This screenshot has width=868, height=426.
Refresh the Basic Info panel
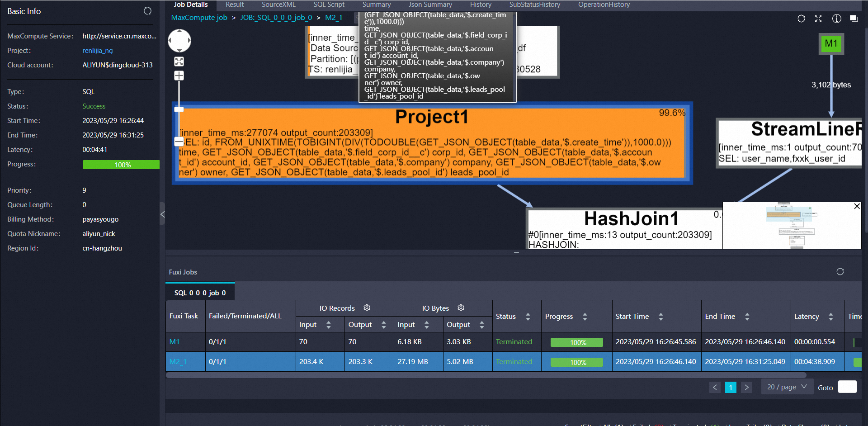point(147,11)
